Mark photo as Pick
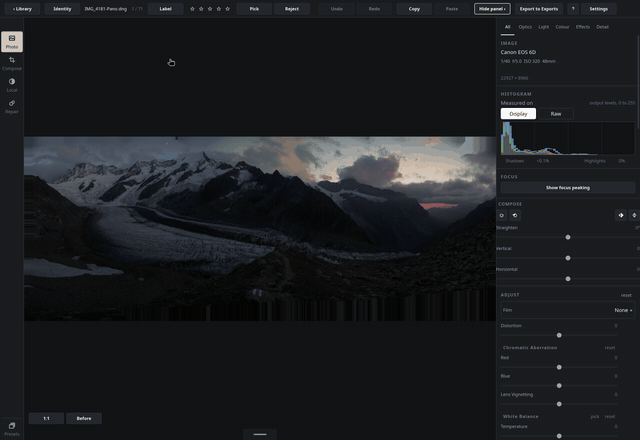Viewport: 640px width, 440px height. coord(254,9)
